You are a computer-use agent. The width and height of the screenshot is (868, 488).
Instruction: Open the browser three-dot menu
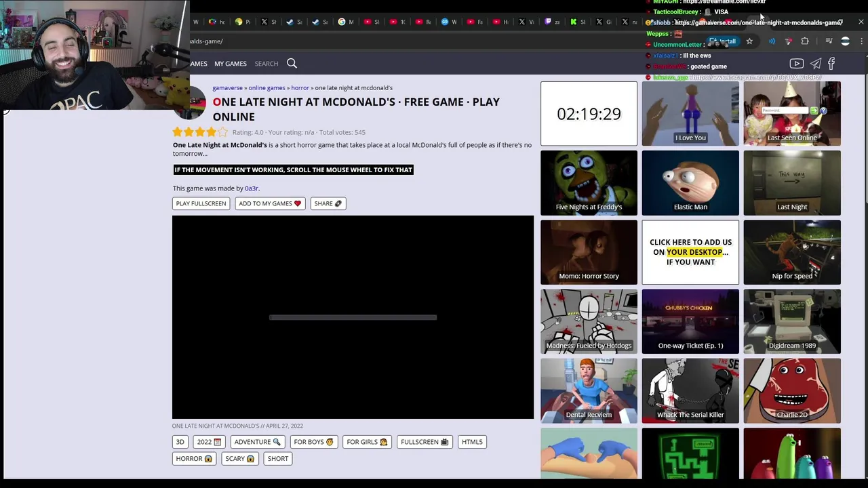[x=861, y=41]
